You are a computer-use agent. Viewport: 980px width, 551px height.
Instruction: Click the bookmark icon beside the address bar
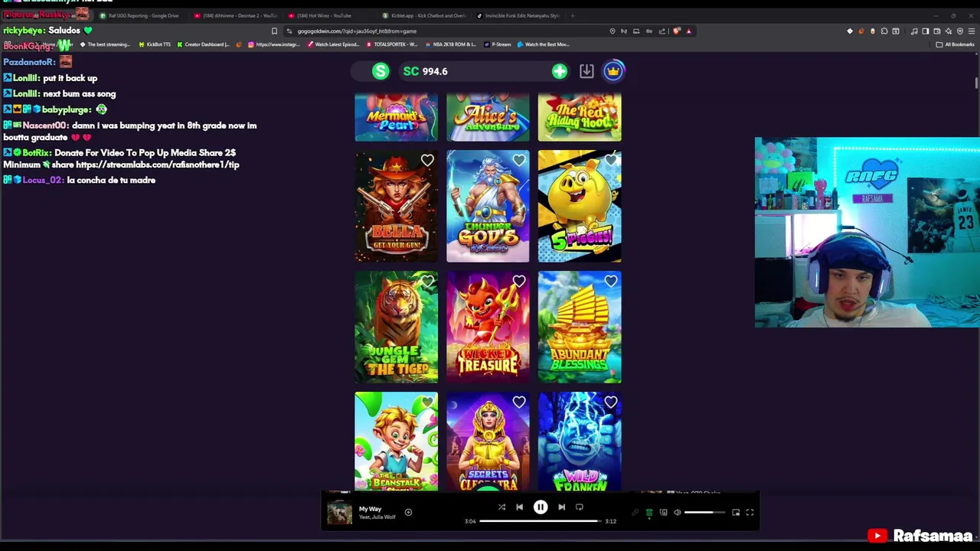[274, 31]
